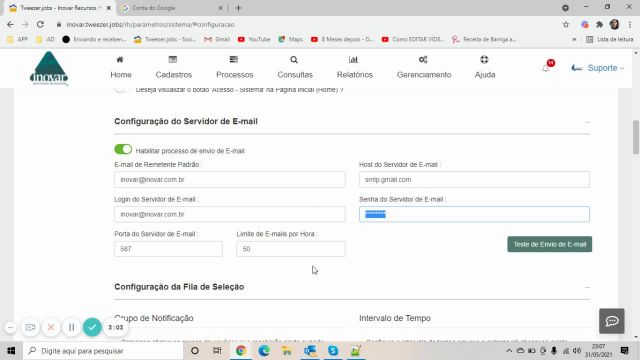Screen dimensions: 640x360
Task: Go back in browser history
Action: coord(10,24)
